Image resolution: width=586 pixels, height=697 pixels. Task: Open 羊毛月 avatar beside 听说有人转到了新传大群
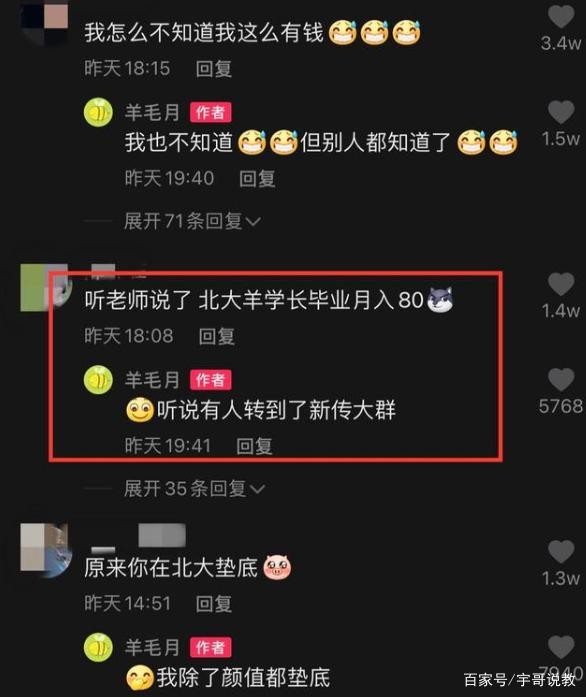pos(98,380)
